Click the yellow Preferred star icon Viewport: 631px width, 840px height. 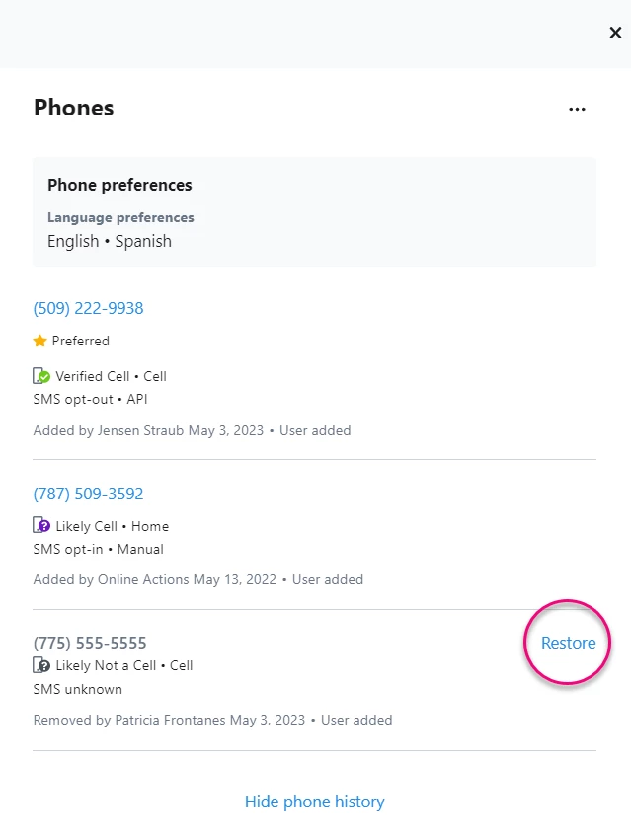coord(39,340)
